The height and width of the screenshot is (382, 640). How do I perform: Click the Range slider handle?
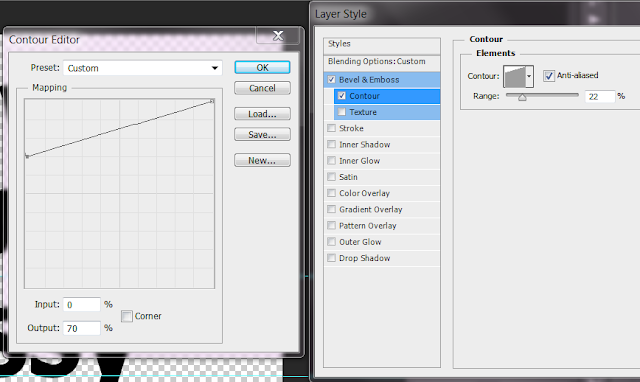click(522, 97)
